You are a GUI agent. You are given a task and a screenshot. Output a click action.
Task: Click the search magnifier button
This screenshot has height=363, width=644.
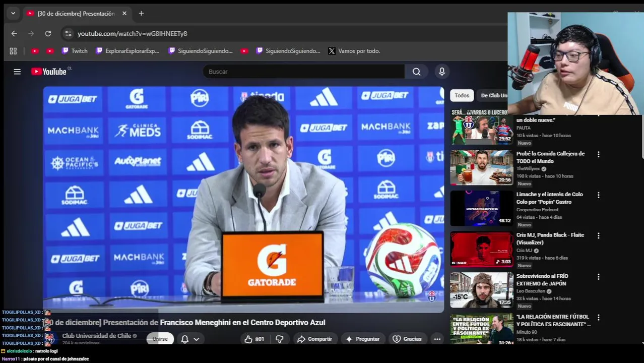(x=416, y=72)
